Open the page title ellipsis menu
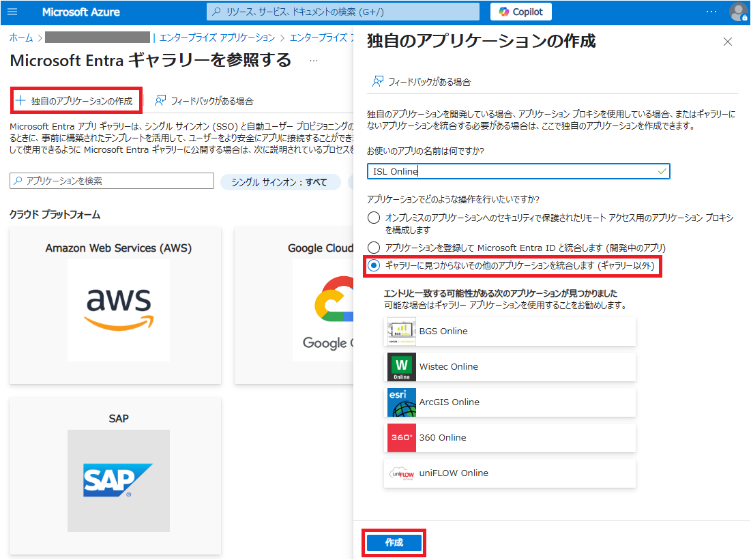The height and width of the screenshot is (560, 751). click(x=314, y=61)
